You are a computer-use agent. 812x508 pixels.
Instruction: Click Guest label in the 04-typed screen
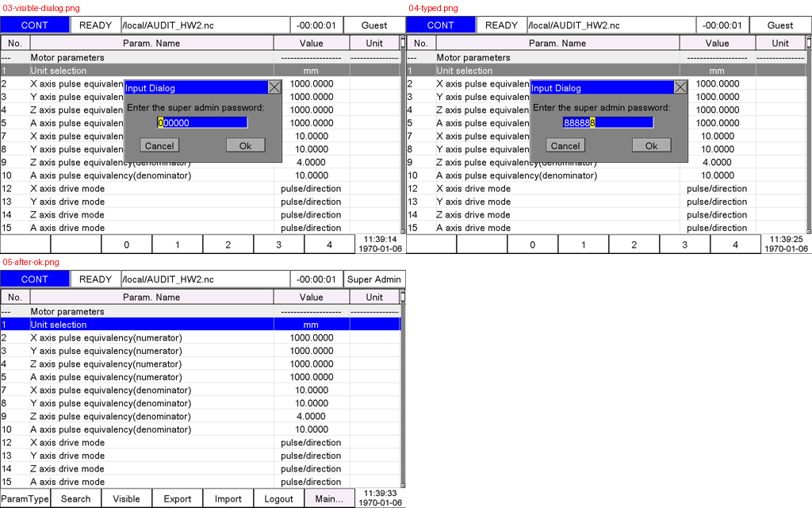[780, 25]
